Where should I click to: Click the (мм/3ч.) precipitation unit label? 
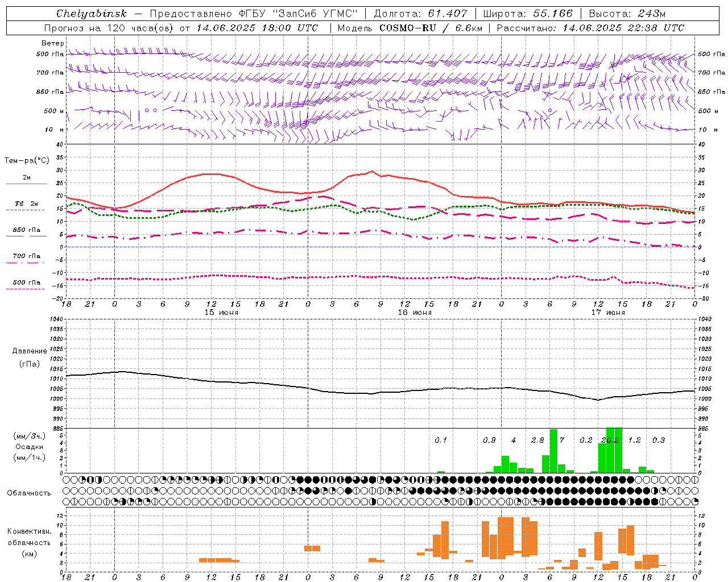pyautogui.click(x=30, y=436)
